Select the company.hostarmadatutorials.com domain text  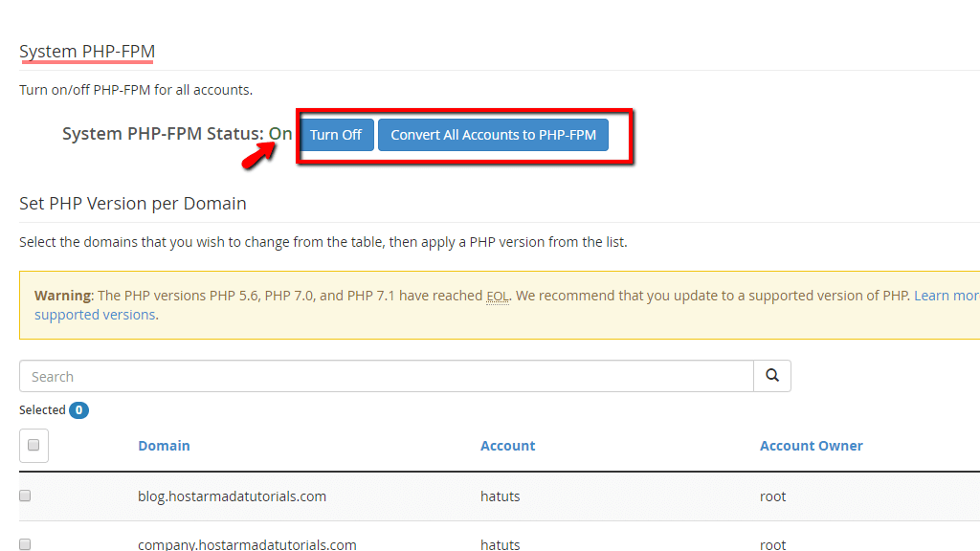click(x=247, y=544)
